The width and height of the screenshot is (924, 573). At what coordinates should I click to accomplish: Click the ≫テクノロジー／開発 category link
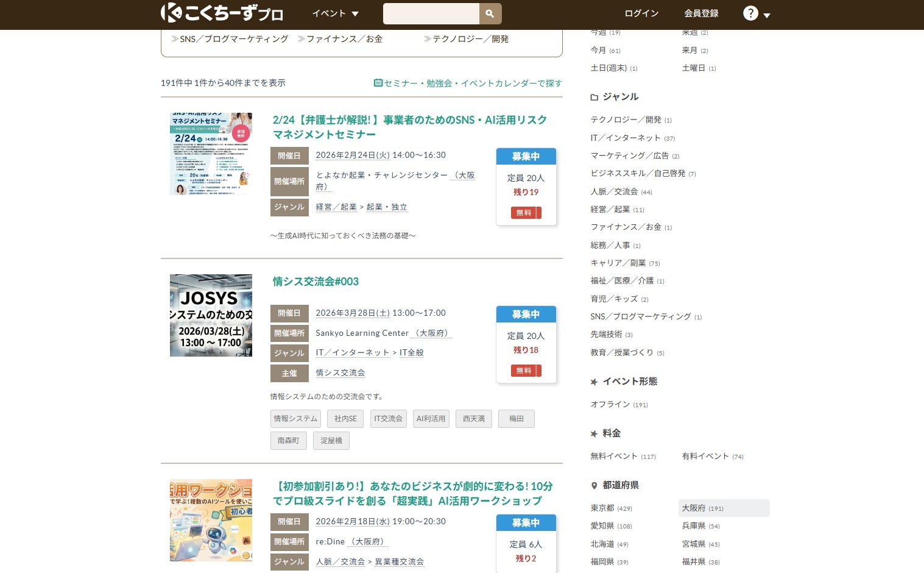(466, 39)
